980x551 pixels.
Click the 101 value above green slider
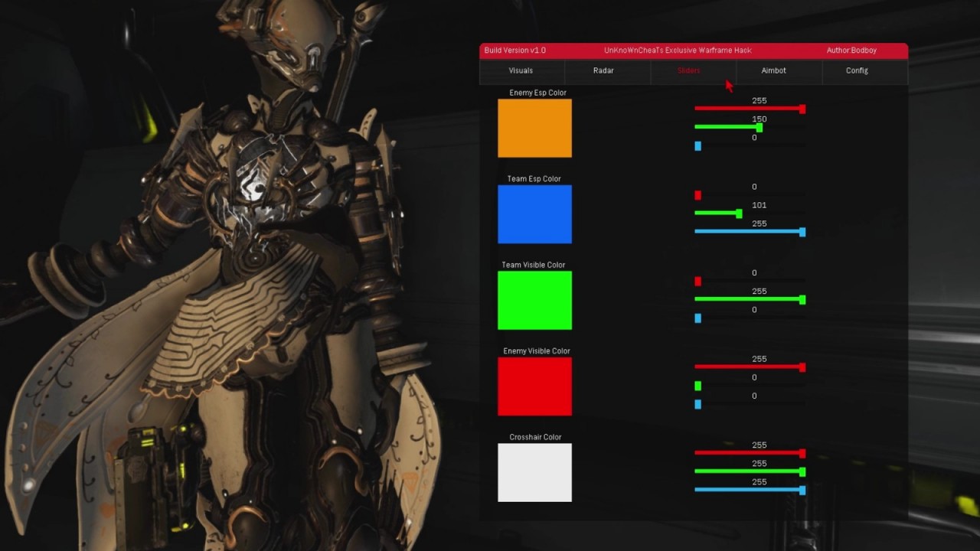click(759, 205)
